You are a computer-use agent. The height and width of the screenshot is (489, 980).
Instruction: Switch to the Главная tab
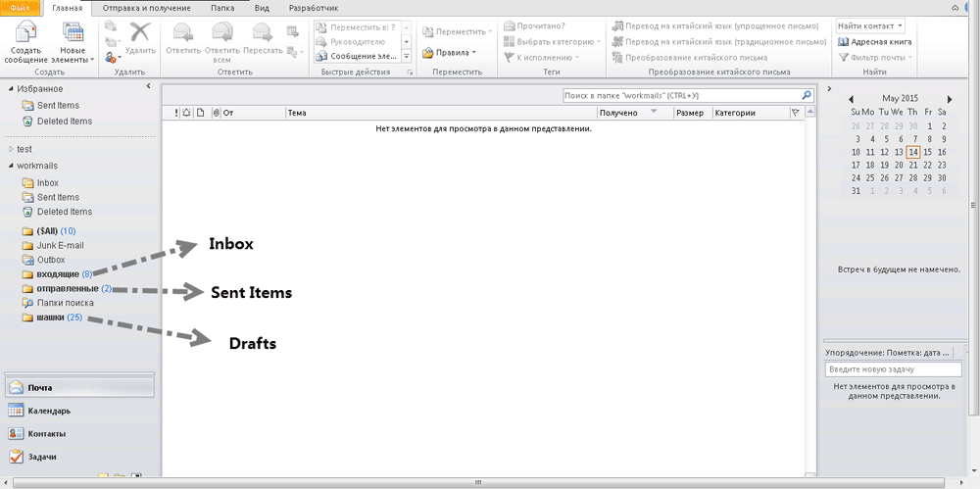(x=68, y=9)
